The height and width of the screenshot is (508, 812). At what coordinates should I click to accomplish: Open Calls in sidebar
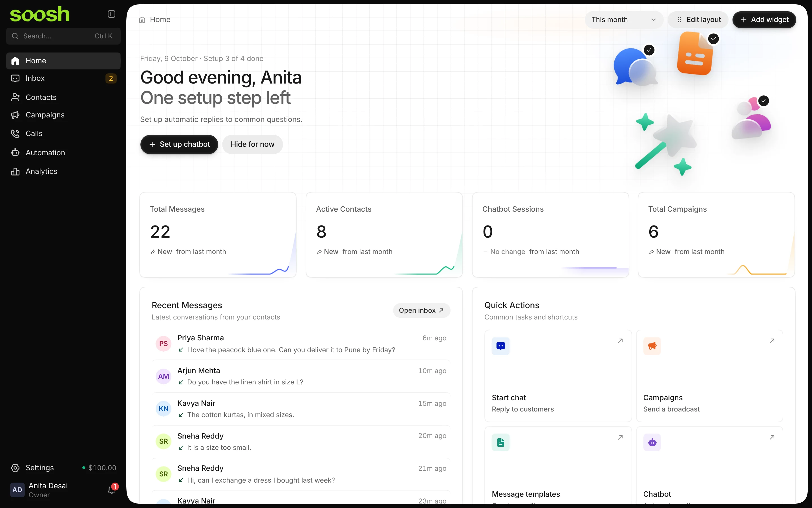(x=63, y=134)
